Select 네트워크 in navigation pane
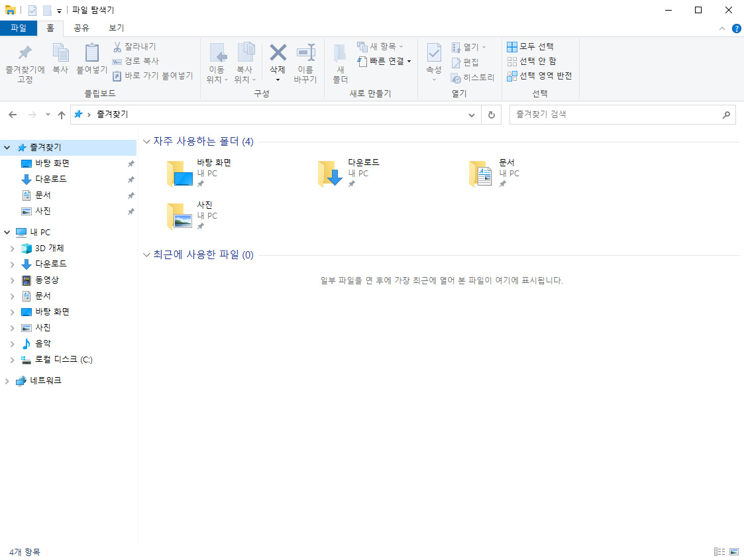The width and height of the screenshot is (744, 560). 46,380
